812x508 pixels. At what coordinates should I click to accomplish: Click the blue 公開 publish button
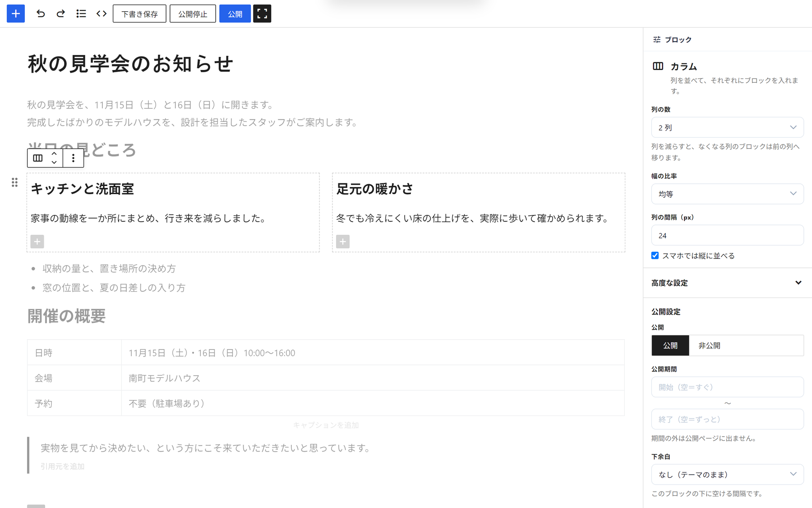[x=235, y=14]
